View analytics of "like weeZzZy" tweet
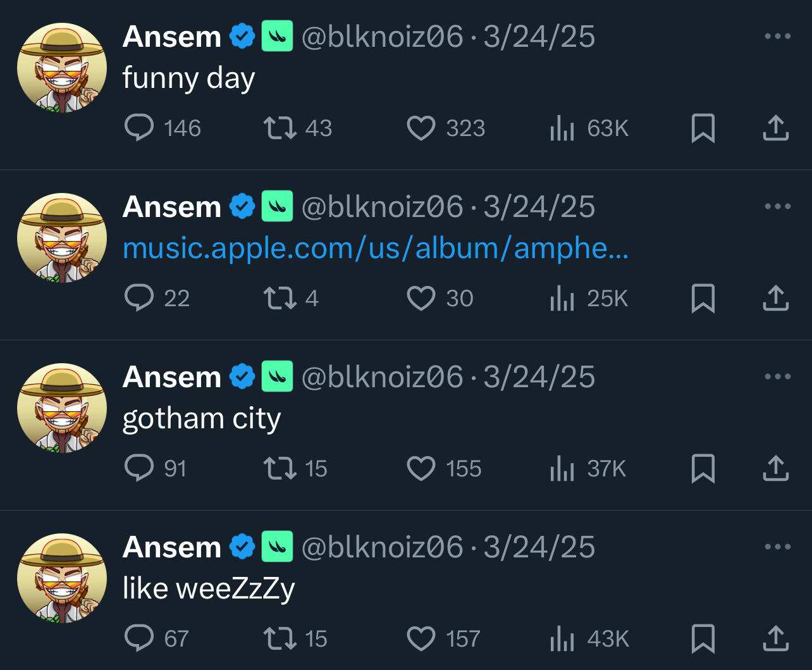812x670 pixels. [x=562, y=638]
